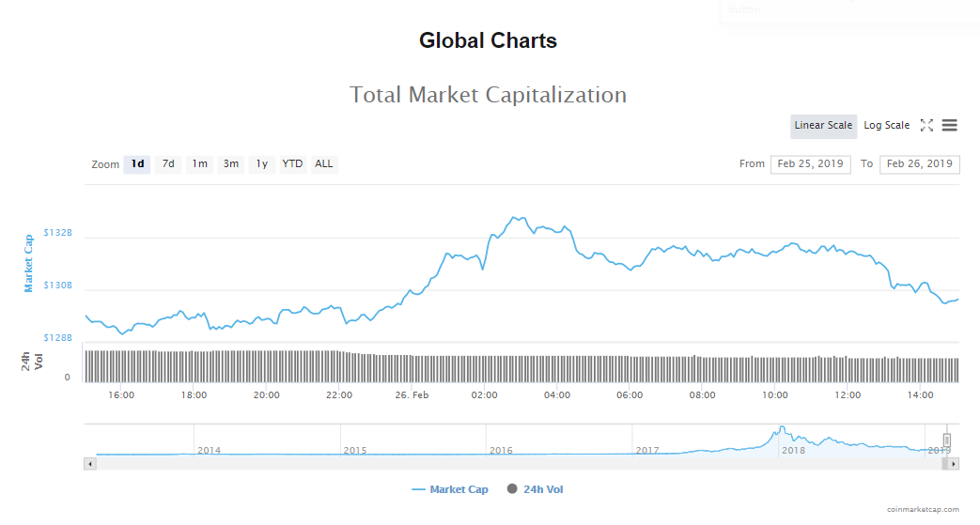Select the 1d zoom range
This screenshot has height=525, width=980.
pyautogui.click(x=137, y=164)
